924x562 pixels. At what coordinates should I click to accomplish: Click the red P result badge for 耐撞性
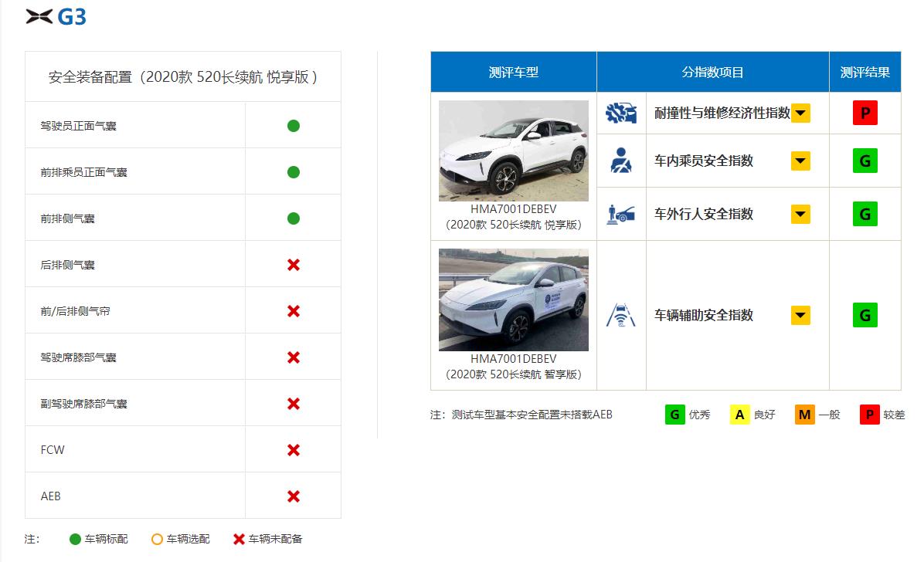[865, 113]
